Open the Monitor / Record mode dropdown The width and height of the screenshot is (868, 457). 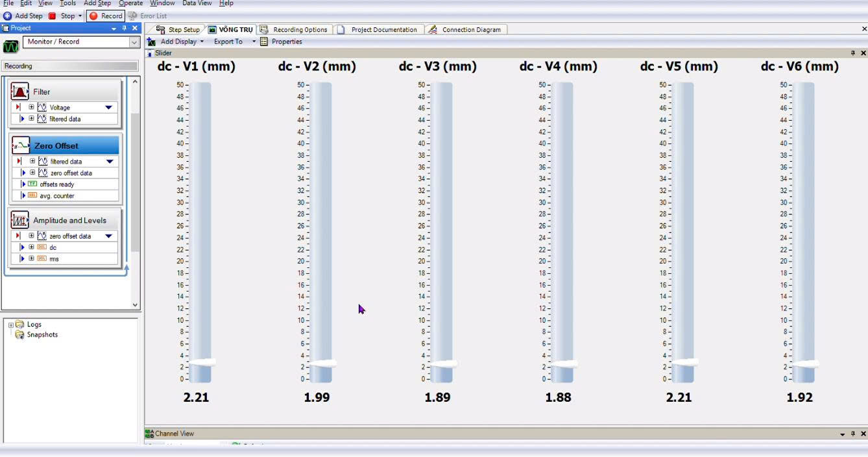[134, 42]
